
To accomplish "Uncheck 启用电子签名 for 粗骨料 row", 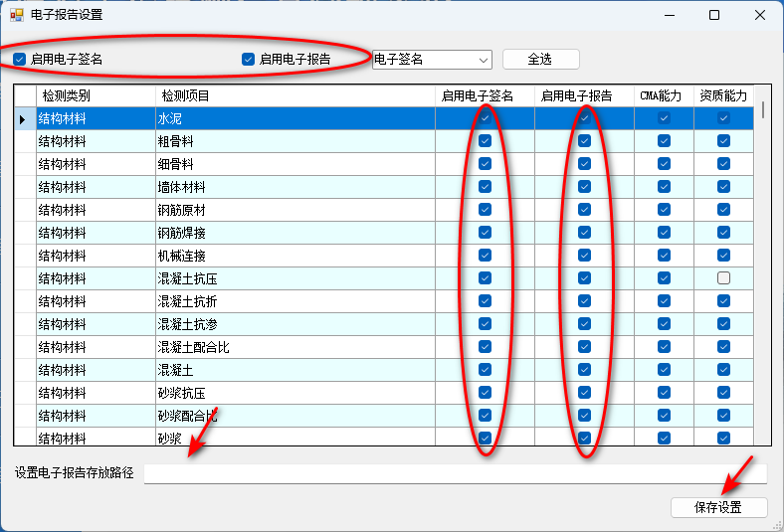I will [x=485, y=141].
